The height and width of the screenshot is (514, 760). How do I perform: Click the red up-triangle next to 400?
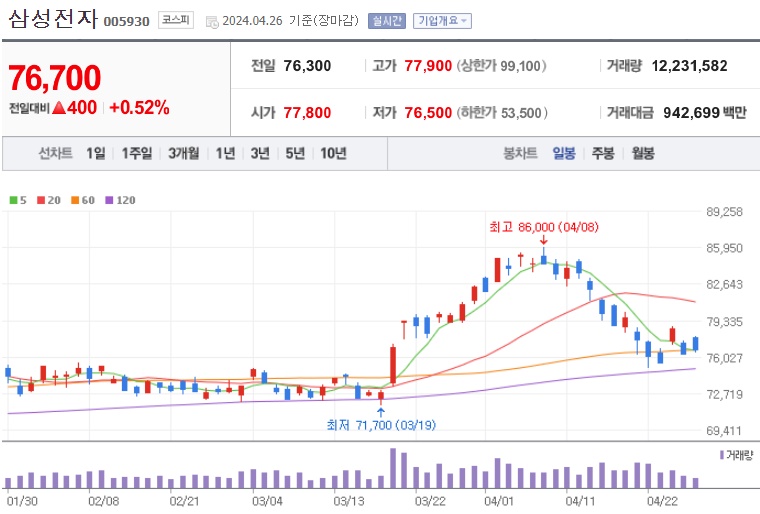pyautogui.click(x=59, y=108)
